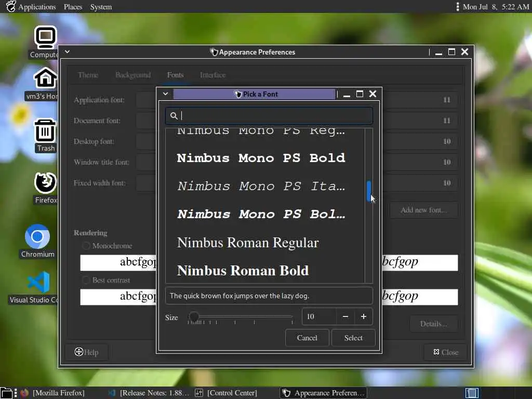Switch to the Theme tab
The width and height of the screenshot is (532, 399).
pos(88,75)
